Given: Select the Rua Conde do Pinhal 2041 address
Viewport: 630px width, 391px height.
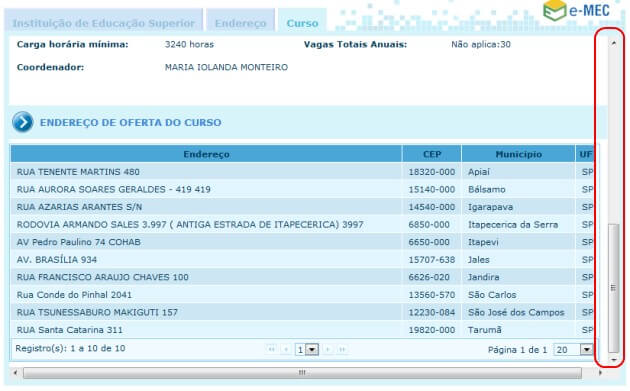Looking at the screenshot, I should coord(74,295).
